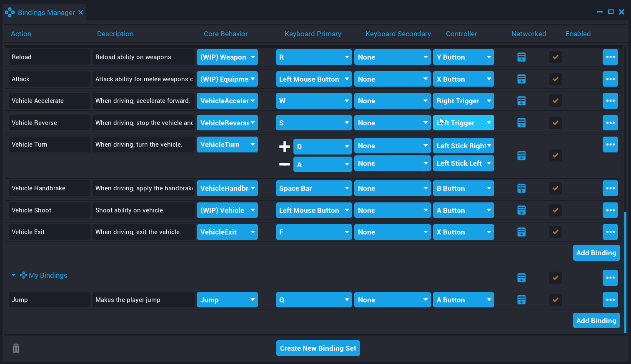
Task: Click the Vehicle Accelerate action name field
Action: (49, 101)
